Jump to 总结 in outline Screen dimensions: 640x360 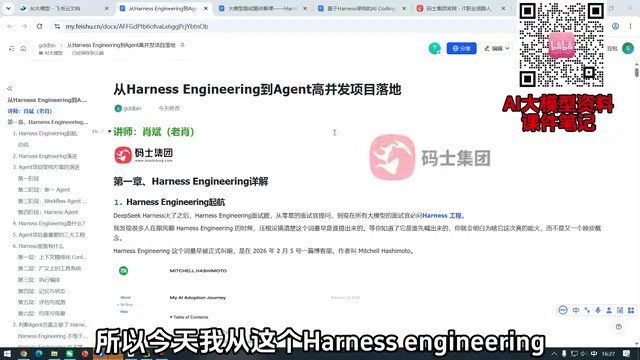(x=23, y=144)
